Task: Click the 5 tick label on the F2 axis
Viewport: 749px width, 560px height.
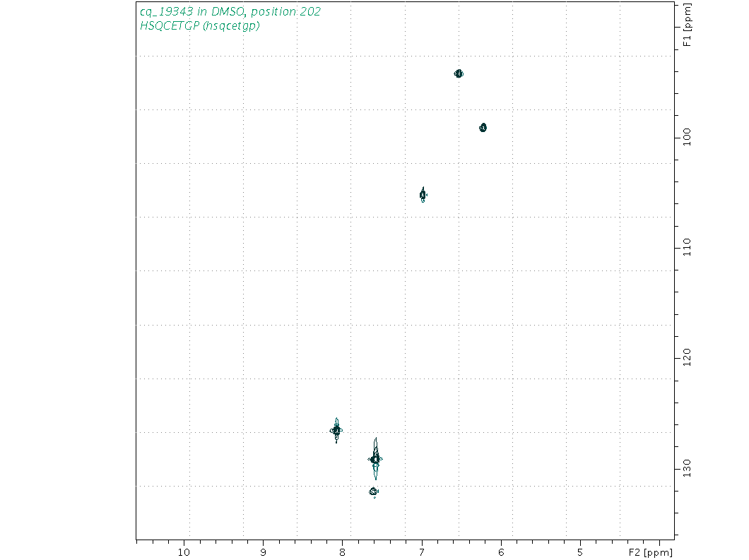Action: coord(580,552)
